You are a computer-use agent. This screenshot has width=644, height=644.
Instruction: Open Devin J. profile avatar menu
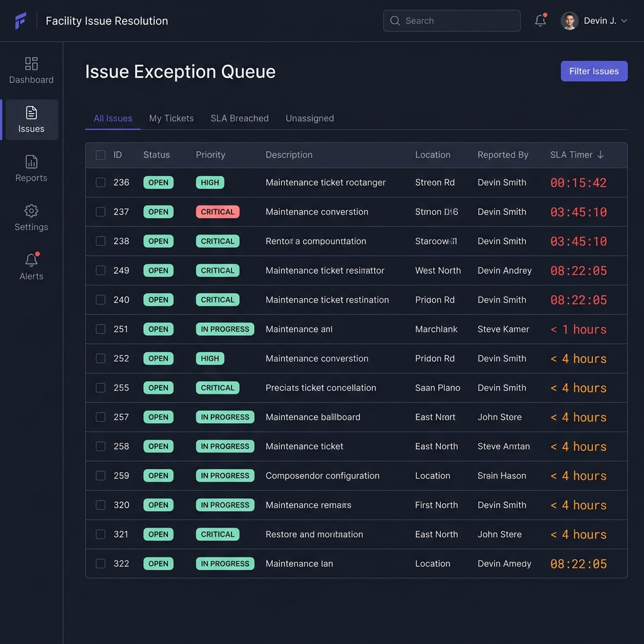[569, 21]
